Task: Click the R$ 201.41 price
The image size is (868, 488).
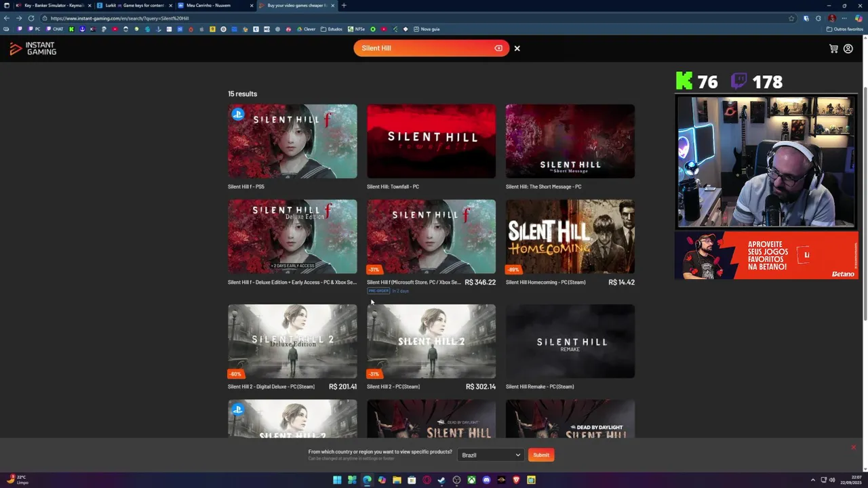Action: point(342,386)
